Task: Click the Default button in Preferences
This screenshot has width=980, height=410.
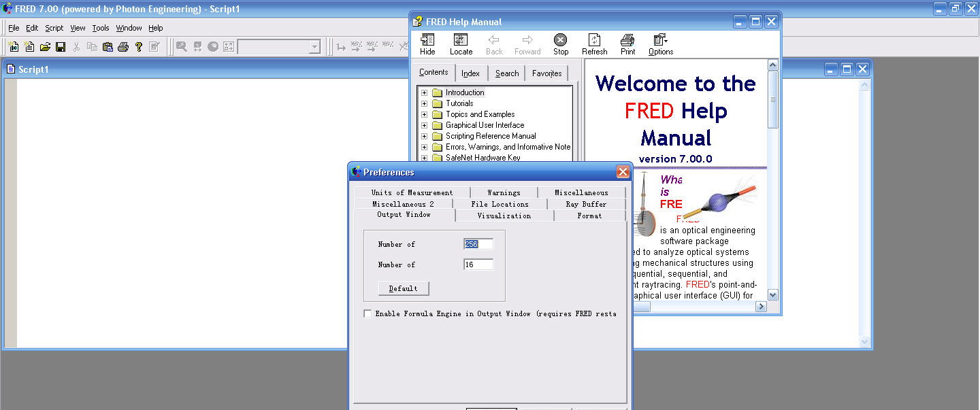Action: (x=404, y=288)
